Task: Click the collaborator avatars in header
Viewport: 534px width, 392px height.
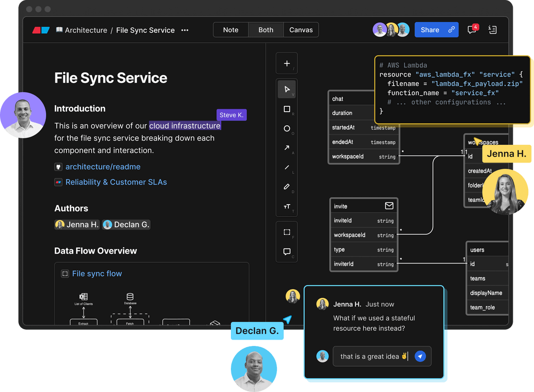Action: 391,30
